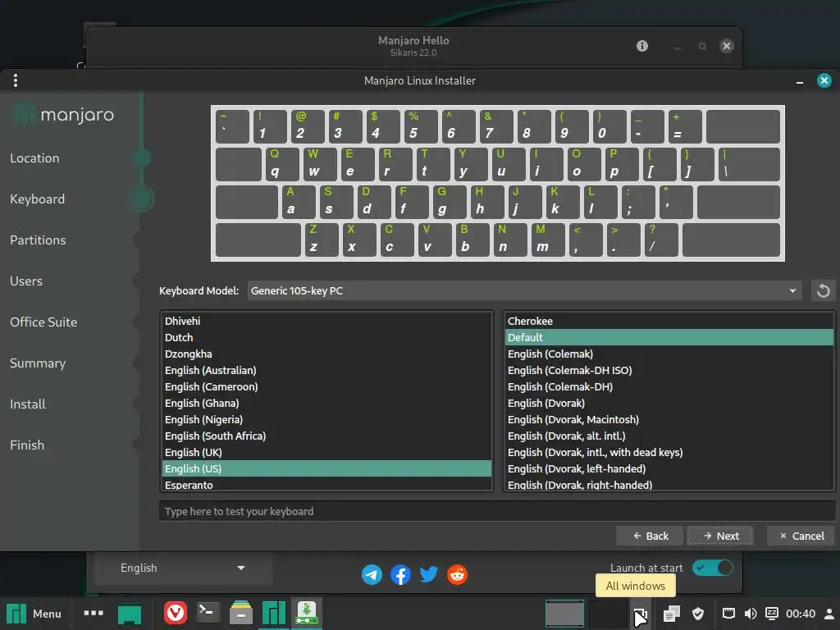Screen dimensions: 840x630
Task: Open the clipboard manager tray icon
Action: [671, 614]
